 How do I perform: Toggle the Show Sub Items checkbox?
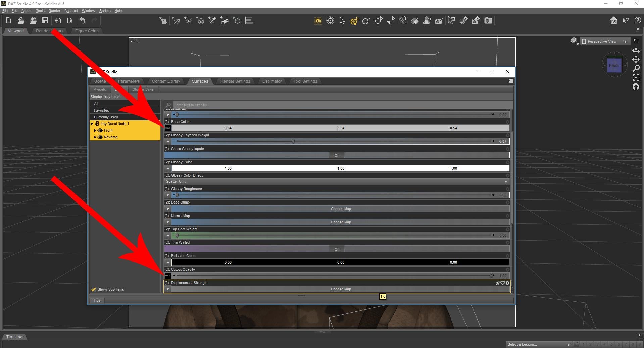pos(94,290)
